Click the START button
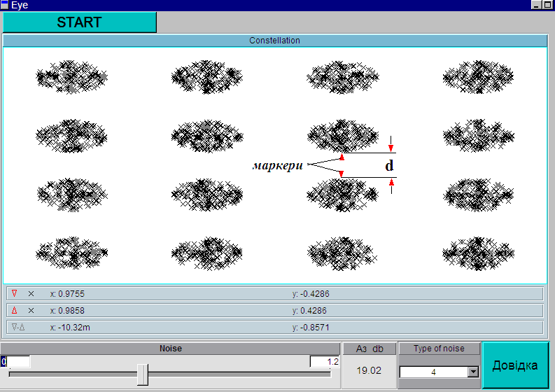The height and width of the screenshot is (392, 555). coord(79,22)
